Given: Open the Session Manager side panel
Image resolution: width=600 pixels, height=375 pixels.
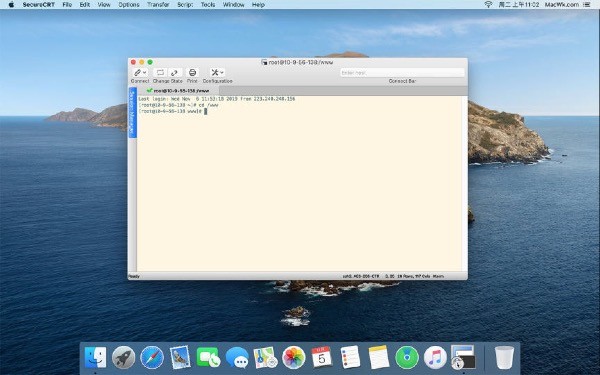Looking at the screenshot, I should point(132,112).
